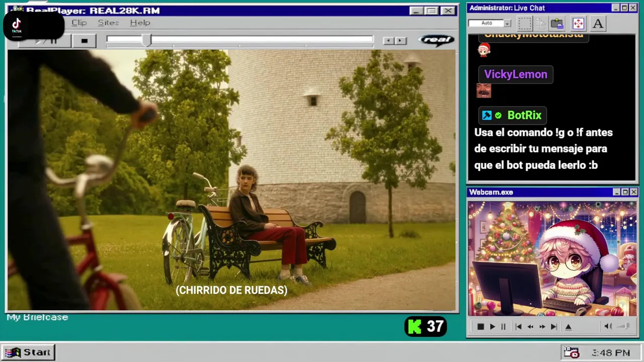This screenshot has height=362, width=644.
Task: Click the volume slider in Webcam.exe
Action: 623,327
